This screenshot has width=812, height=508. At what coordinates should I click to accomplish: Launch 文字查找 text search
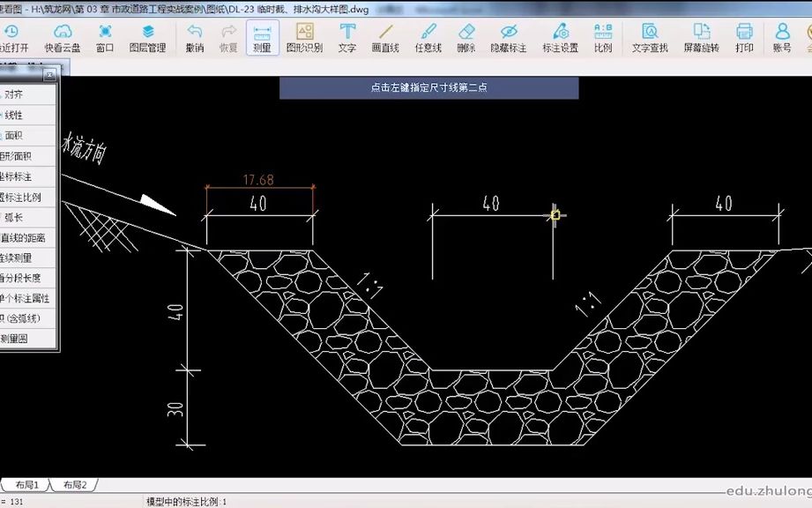(652, 37)
